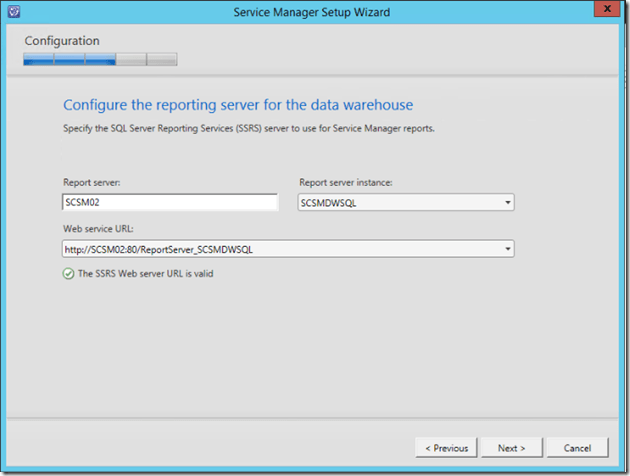Screen dimensions: 630x476
Task: Go back with the Previous button
Action: 446,447
